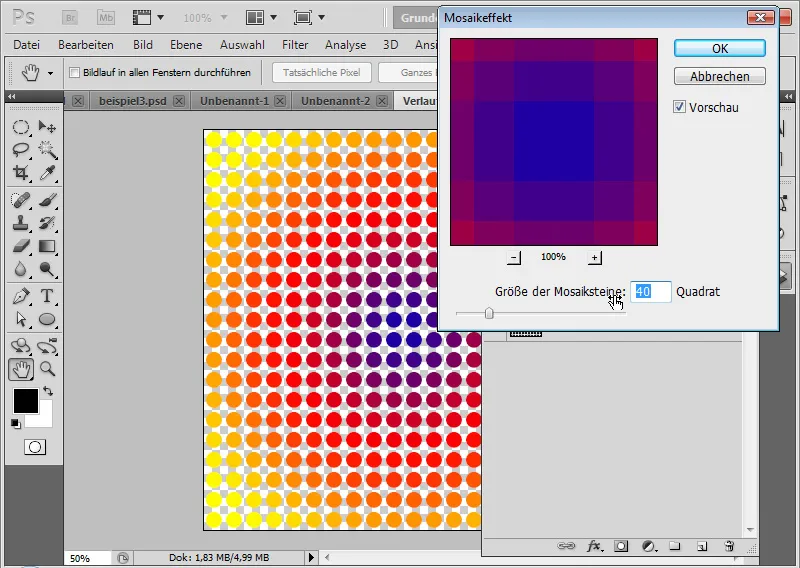The image size is (800, 568).
Task: Select the Type tool
Action: click(x=47, y=296)
